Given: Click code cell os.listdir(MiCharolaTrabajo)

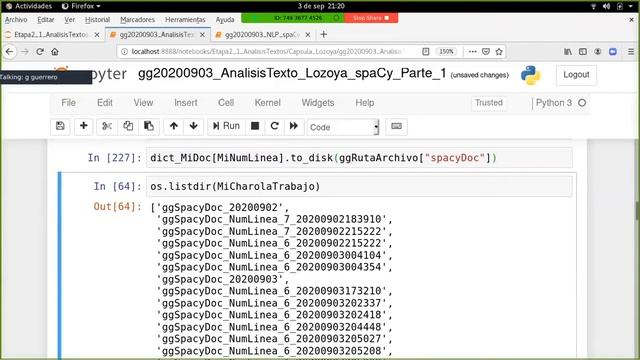Looking at the screenshot, I should (359, 187).
